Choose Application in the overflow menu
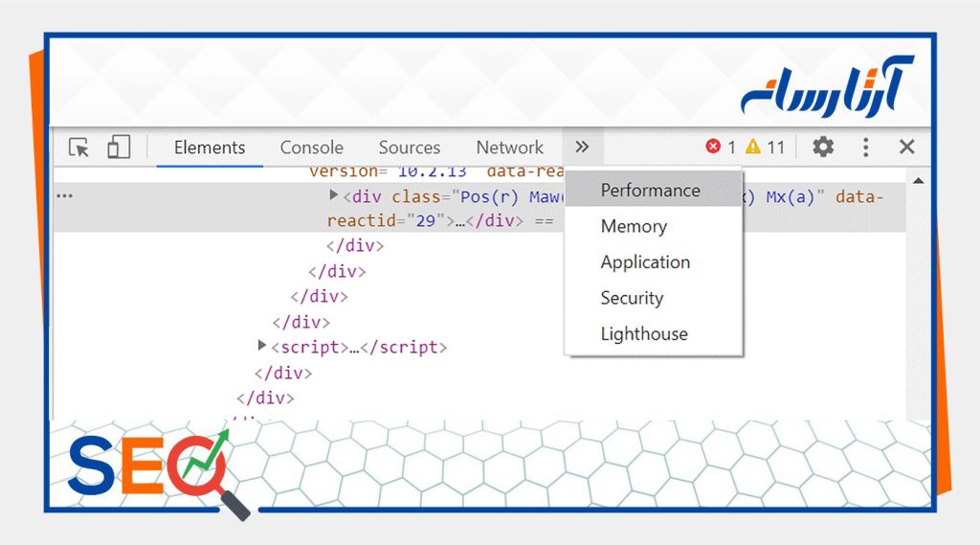Image resolution: width=980 pixels, height=545 pixels. 645,262
